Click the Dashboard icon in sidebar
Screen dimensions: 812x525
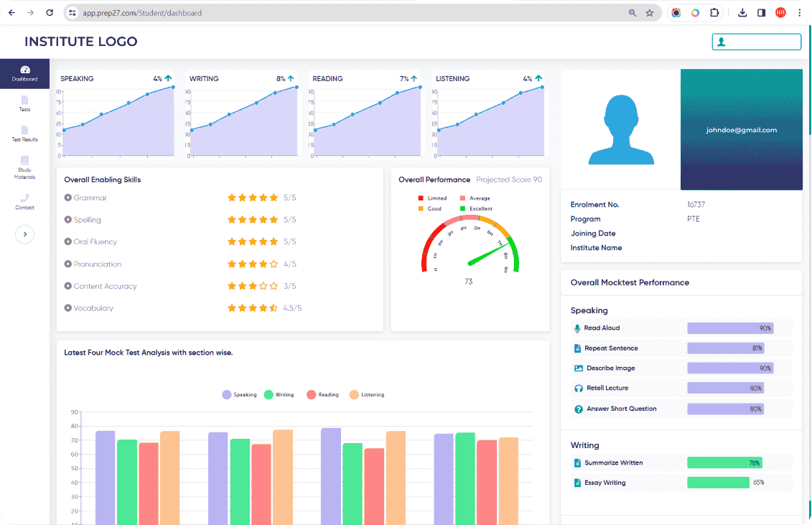25,70
